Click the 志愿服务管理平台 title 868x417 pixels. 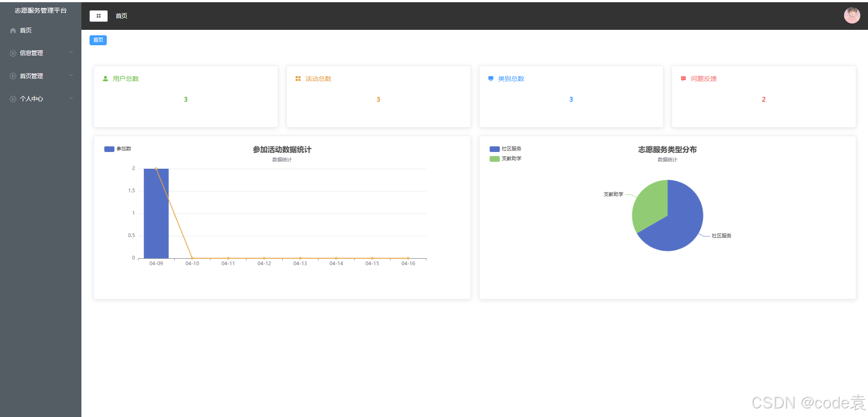point(41,10)
